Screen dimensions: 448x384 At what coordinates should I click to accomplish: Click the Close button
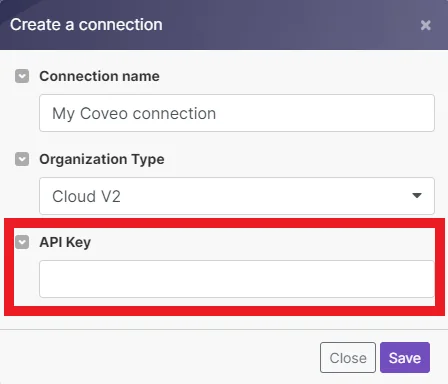click(348, 358)
